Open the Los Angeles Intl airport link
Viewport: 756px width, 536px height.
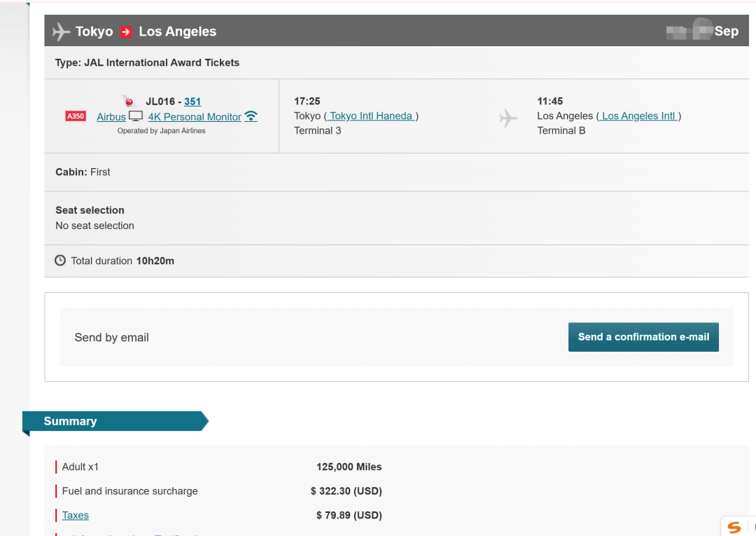click(x=638, y=116)
